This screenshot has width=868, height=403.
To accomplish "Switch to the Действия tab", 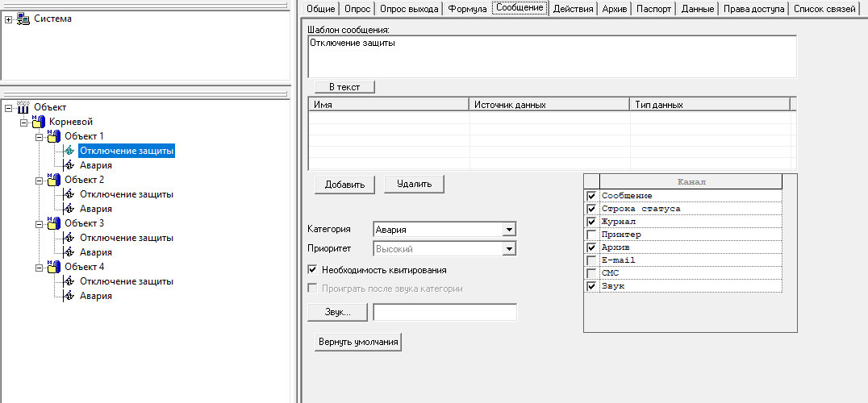I will coord(574,9).
